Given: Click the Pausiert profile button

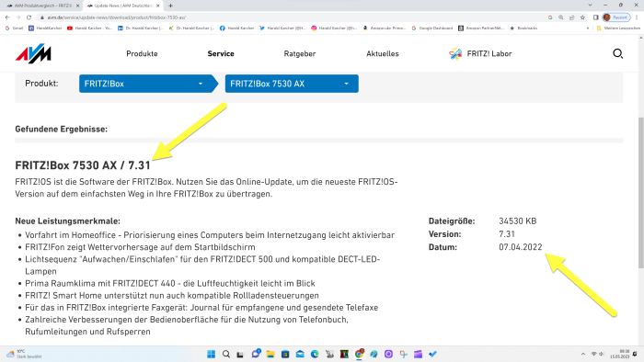Looking at the screenshot, I should tap(616, 17).
